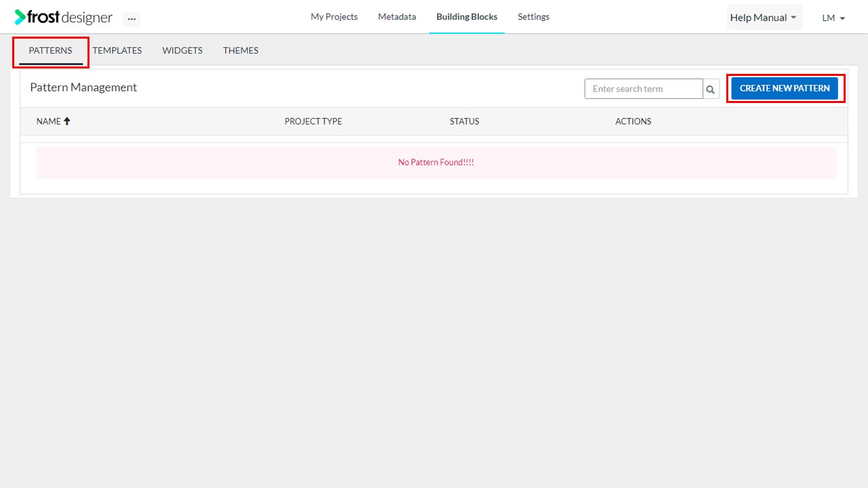Expand the Help Manual dropdown
The image size is (868, 488).
coord(764,18)
